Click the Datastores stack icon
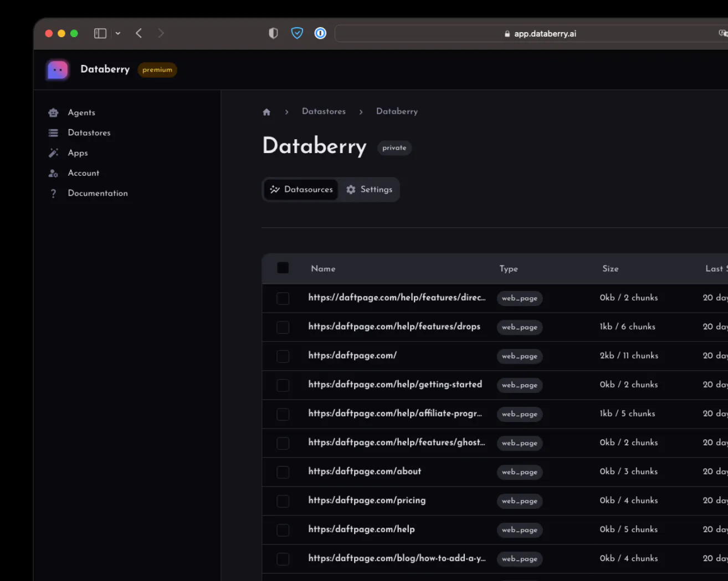The image size is (728, 581). [53, 133]
